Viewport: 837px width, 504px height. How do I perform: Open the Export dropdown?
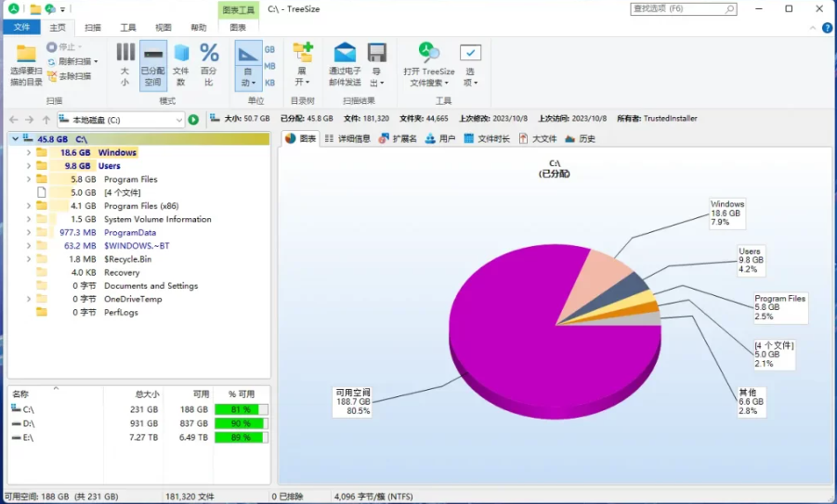377,65
